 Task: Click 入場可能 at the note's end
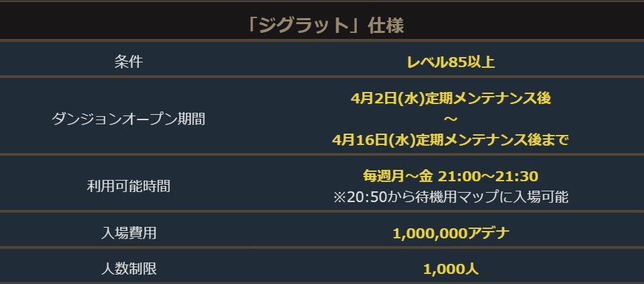(x=544, y=197)
